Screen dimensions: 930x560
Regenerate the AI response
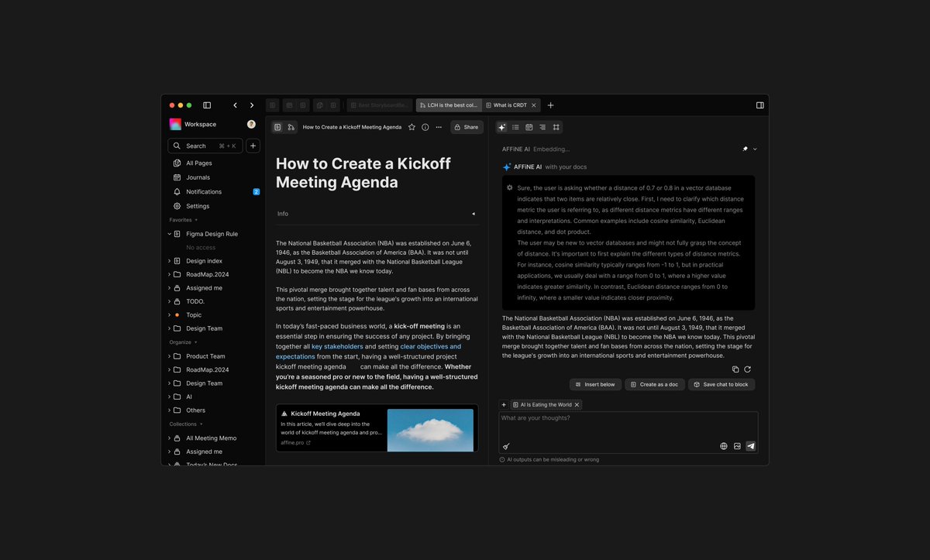[x=748, y=369]
